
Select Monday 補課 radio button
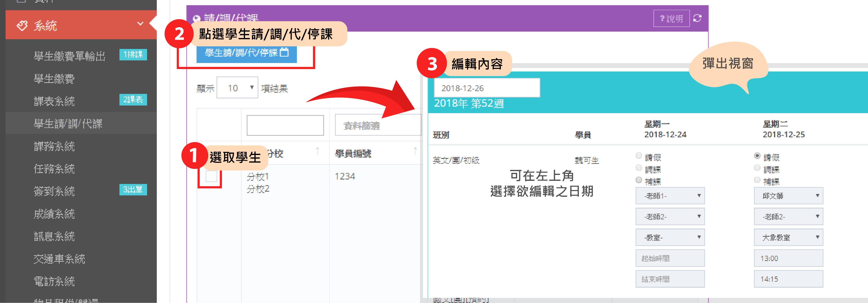coord(638,180)
